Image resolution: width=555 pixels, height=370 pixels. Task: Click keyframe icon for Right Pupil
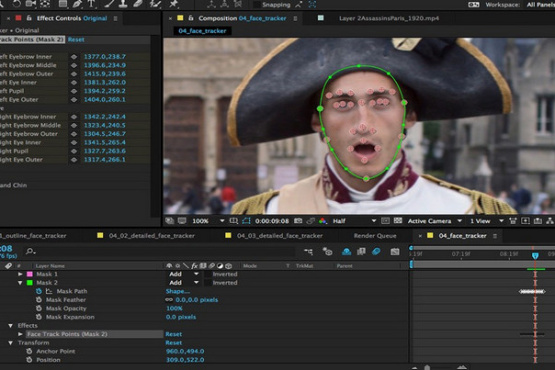pos(74,151)
